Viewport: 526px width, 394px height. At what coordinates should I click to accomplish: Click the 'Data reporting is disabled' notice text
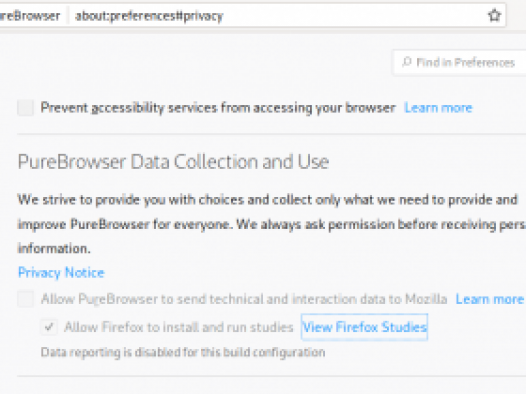point(183,353)
